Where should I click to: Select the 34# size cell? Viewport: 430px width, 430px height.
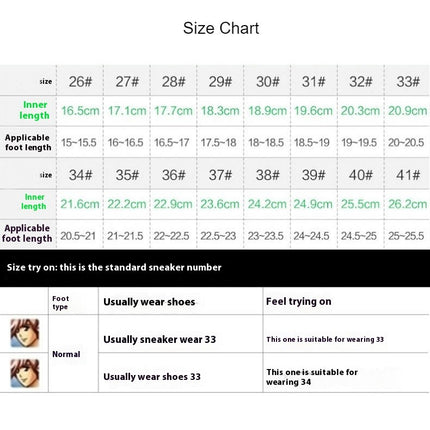[x=80, y=175]
